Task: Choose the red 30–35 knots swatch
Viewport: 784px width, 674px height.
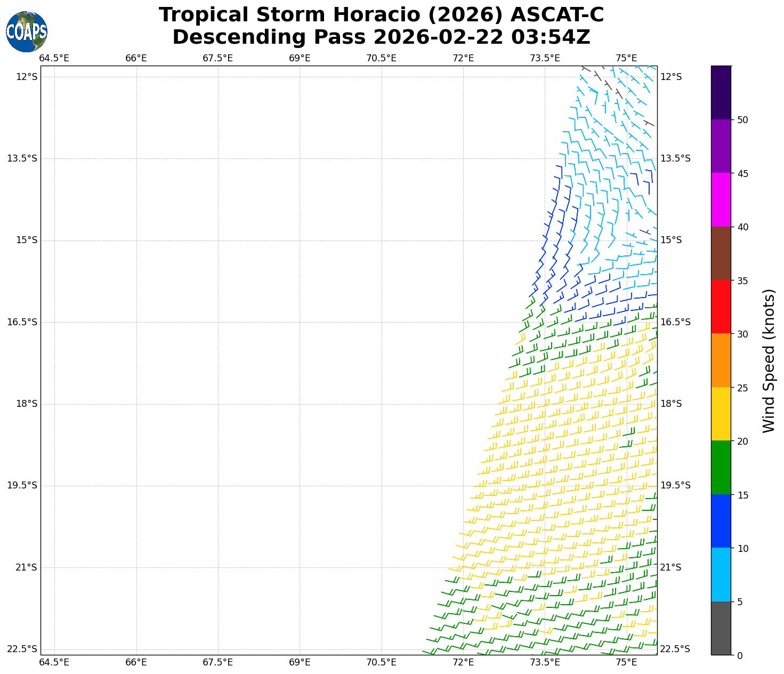Action: coord(721,307)
